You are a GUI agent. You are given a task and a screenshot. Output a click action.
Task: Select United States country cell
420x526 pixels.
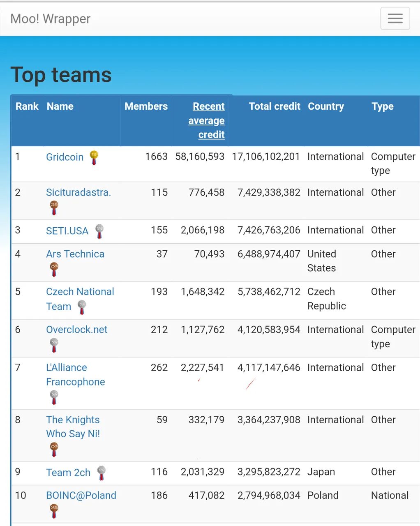tap(322, 261)
